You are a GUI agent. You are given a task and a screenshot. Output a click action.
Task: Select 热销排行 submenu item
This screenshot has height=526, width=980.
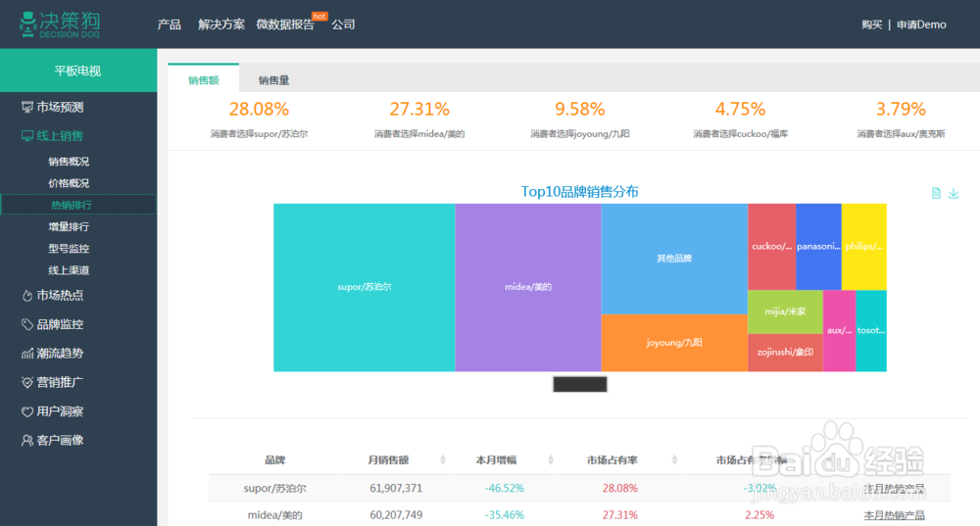[x=78, y=205]
